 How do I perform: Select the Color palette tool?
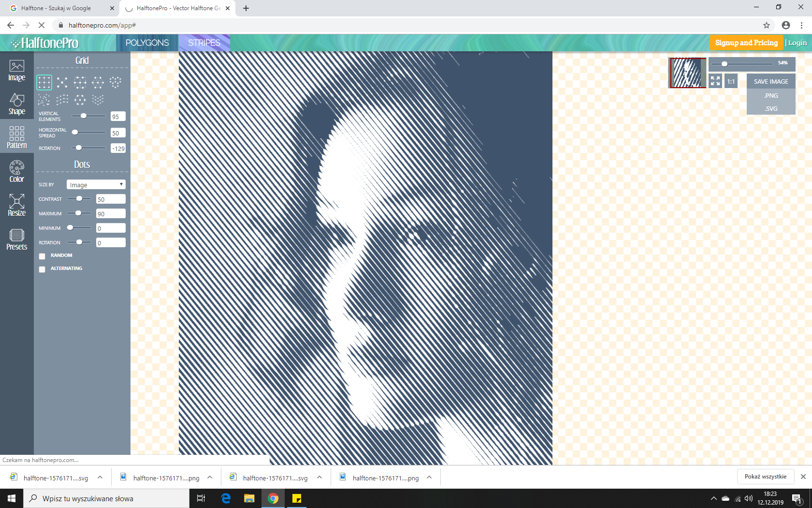pyautogui.click(x=16, y=172)
